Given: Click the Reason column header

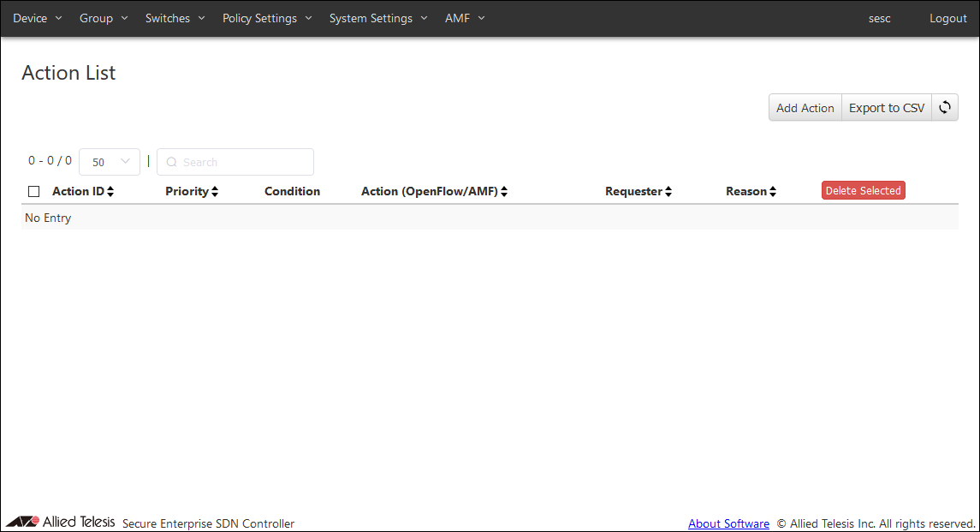Looking at the screenshot, I should click(745, 192).
